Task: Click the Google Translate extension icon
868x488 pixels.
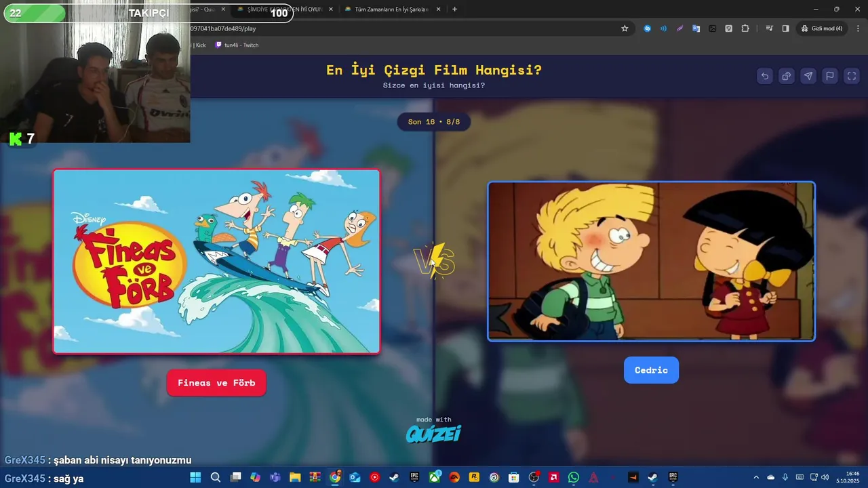Action: point(696,28)
